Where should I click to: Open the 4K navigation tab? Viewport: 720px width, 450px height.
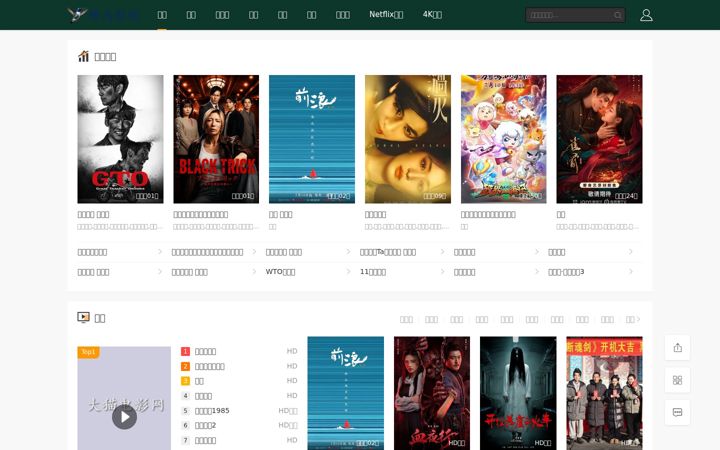(x=432, y=15)
